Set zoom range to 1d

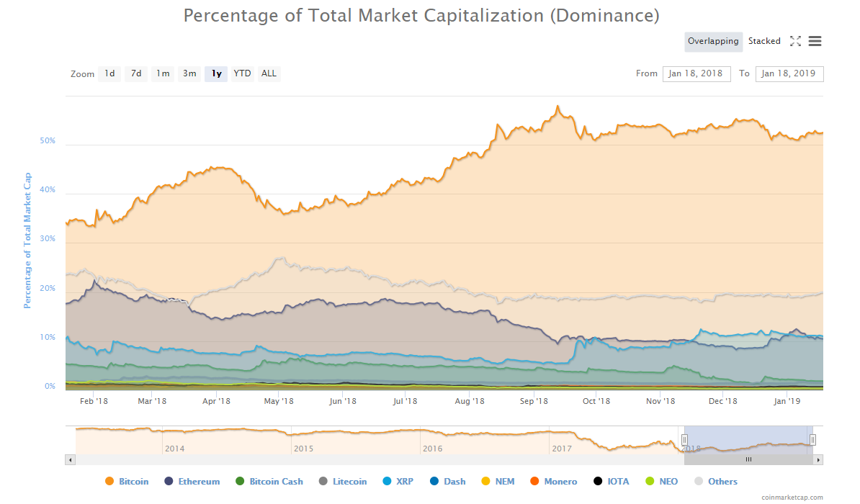tap(109, 73)
